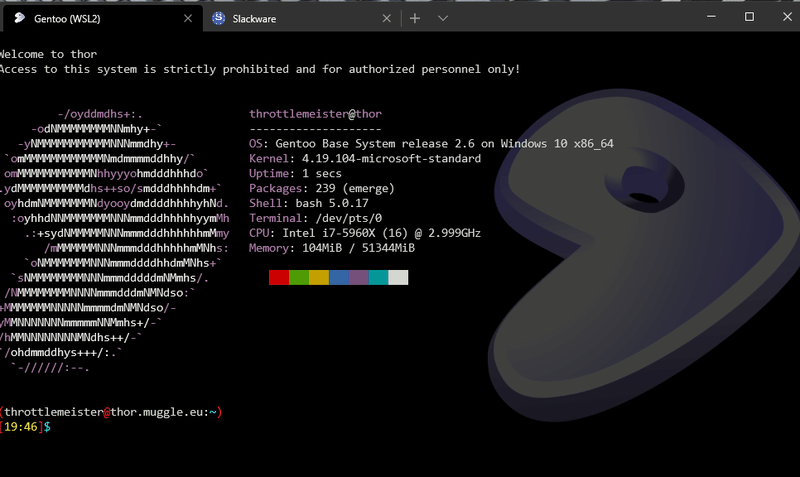This screenshot has width=800, height=477.
Task: Open the profile dropdown chevron
Action: pos(443,18)
